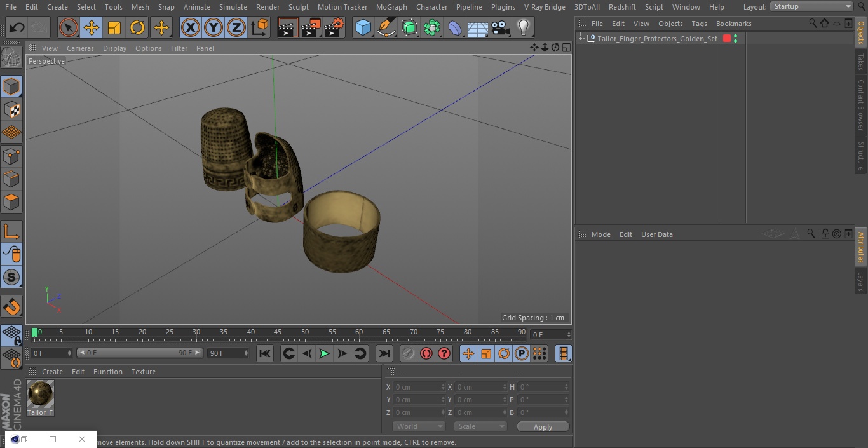
Task: Open Edit Render Settings
Action: pyautogui.click(x=334, y=27)
